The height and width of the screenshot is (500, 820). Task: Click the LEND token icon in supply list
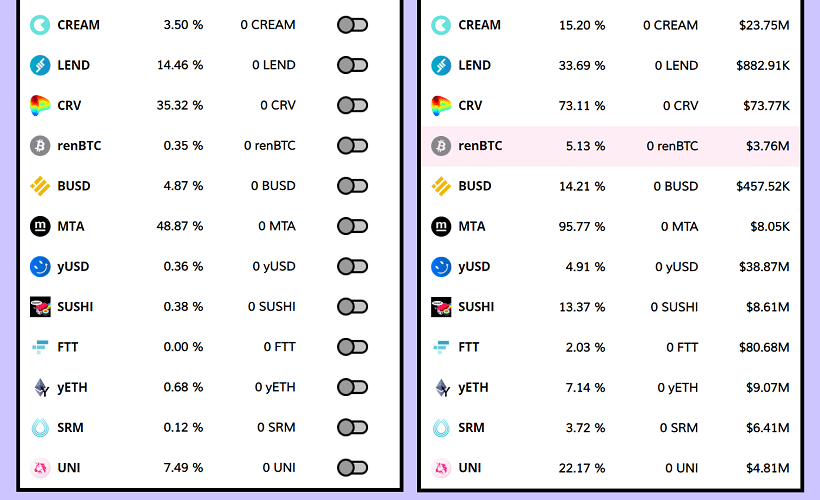click(x=40, y=65)
